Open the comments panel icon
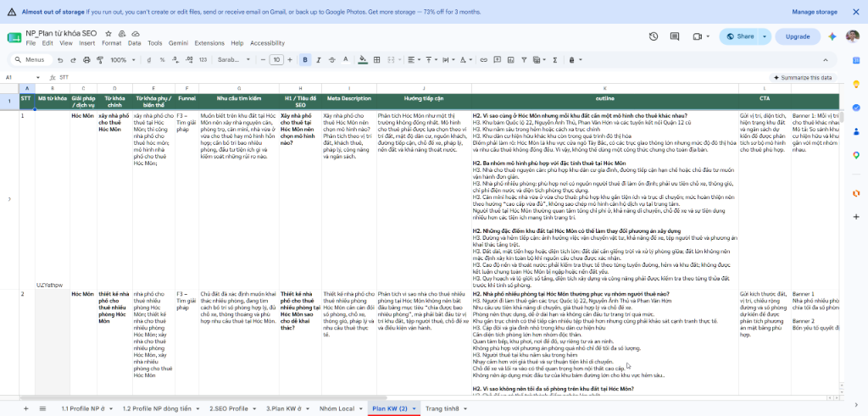Screen dimensions: 868x416 click(674, 36)
